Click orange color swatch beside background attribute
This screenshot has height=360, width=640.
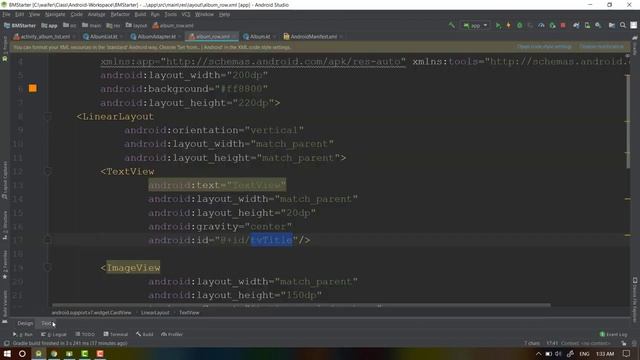click(x=33, y=89)
